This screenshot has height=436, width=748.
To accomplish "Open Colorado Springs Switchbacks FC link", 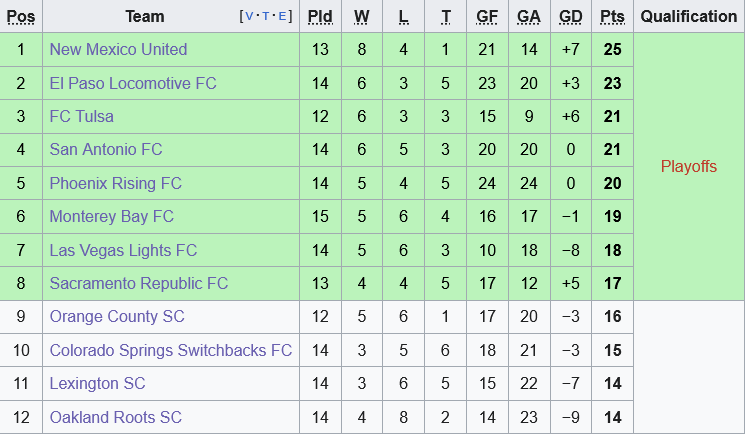I will pos(171,350).
